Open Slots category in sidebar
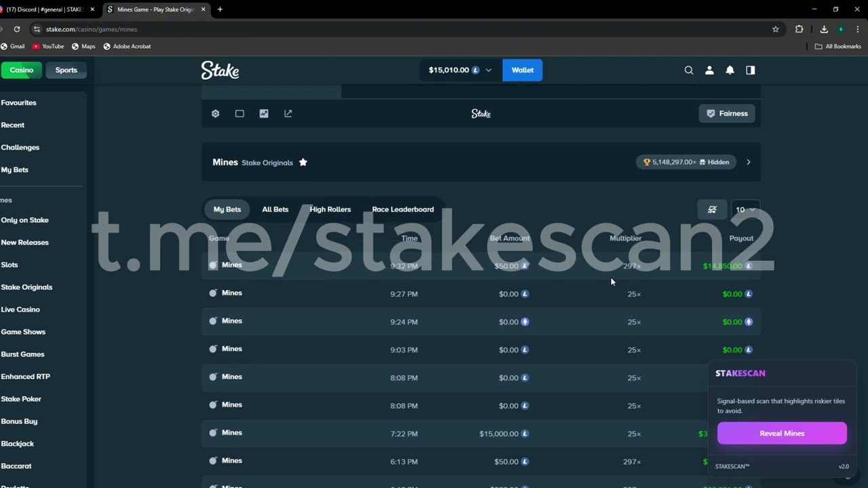The width and height of the screenshot is (868, 488). coord(9,265)
